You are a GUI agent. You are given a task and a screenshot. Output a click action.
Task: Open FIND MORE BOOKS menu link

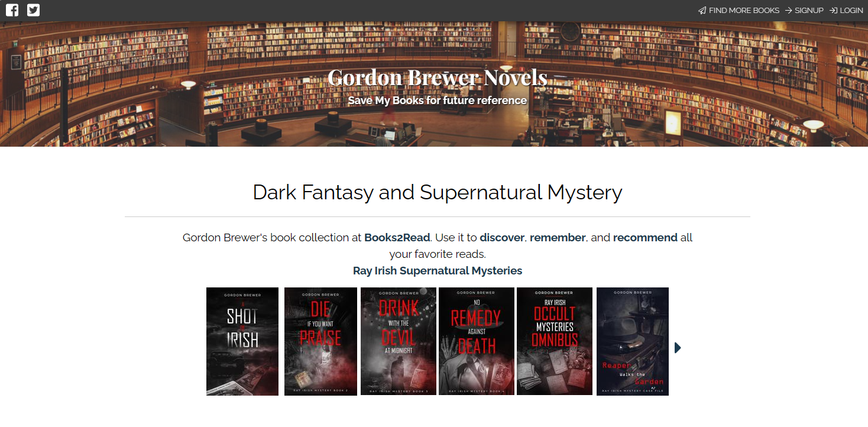744,11
